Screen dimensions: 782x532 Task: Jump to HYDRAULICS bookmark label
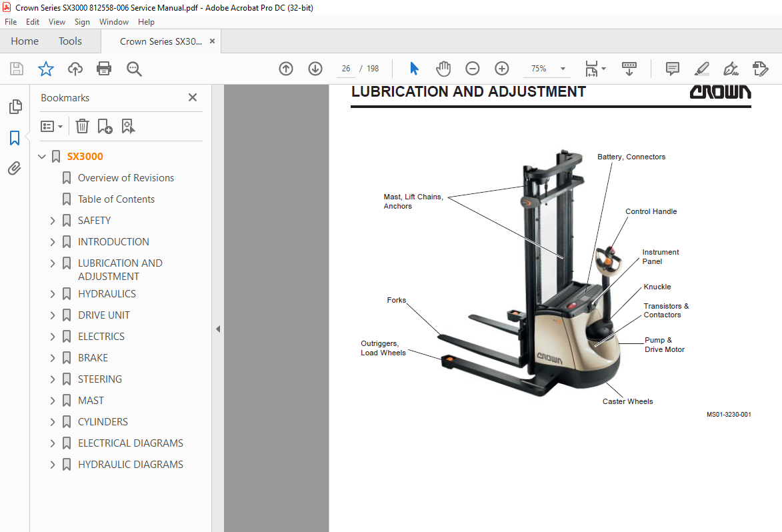pos(107,294)
